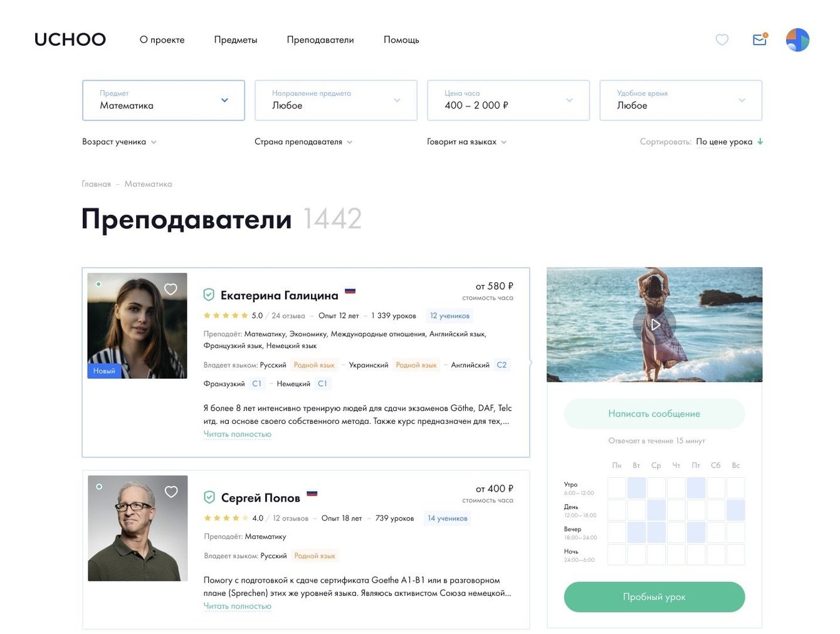Viewport: 840px width, 634px height.
Task: Click the Написать сообщение button
Action: (654, 414)
